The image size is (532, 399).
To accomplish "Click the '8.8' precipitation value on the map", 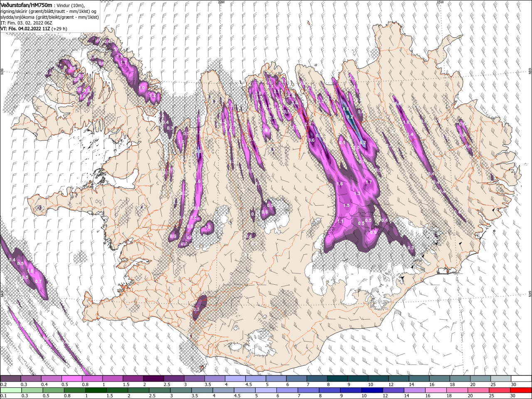I will coord(345,109).
